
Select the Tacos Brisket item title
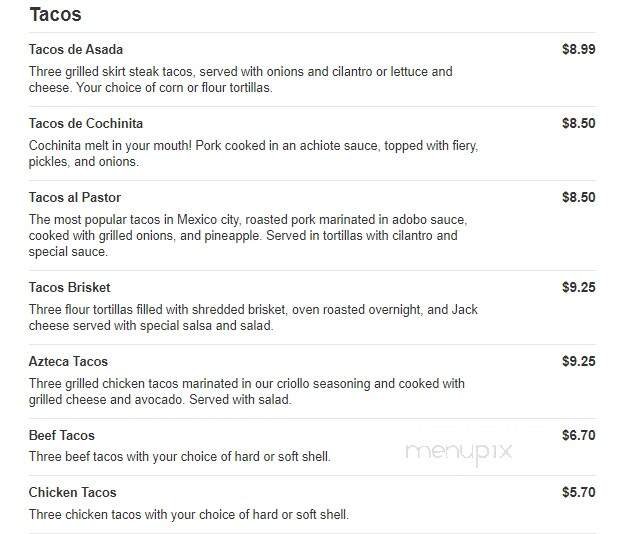[70, 287]
